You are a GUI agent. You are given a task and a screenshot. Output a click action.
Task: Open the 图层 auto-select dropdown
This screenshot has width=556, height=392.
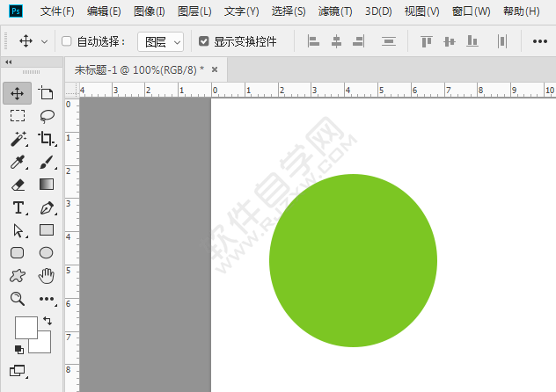coord(160,42)
